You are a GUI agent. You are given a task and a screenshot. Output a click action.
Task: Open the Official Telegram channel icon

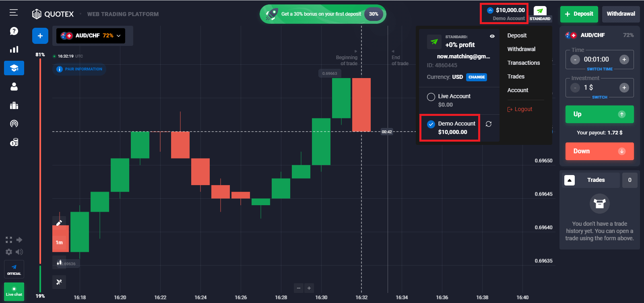pos(14,269)
